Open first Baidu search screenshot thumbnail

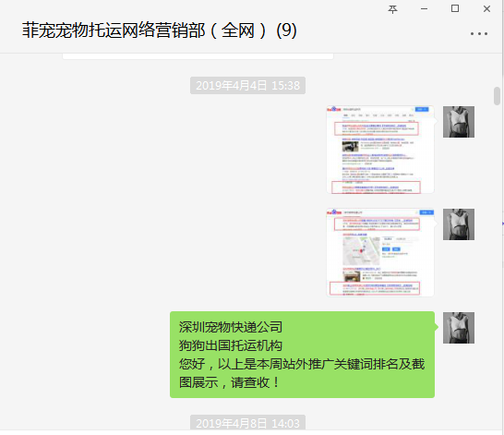pyautogui.click(x=380, y=150)
